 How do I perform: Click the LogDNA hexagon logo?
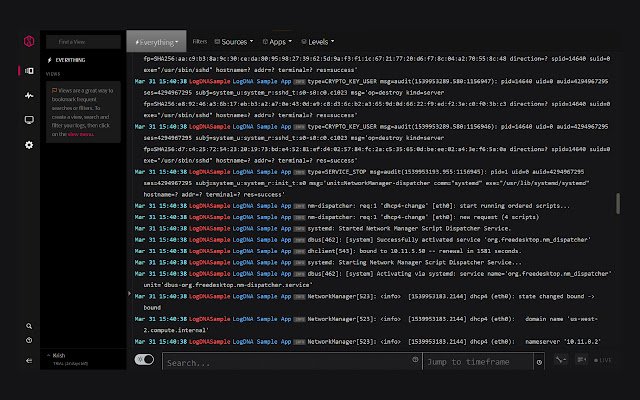29,41
